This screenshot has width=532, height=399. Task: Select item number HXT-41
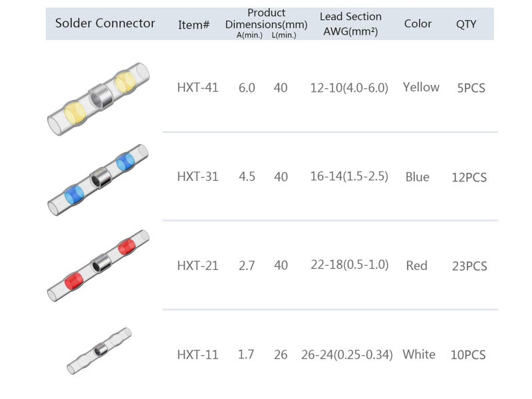click(198, 87)
